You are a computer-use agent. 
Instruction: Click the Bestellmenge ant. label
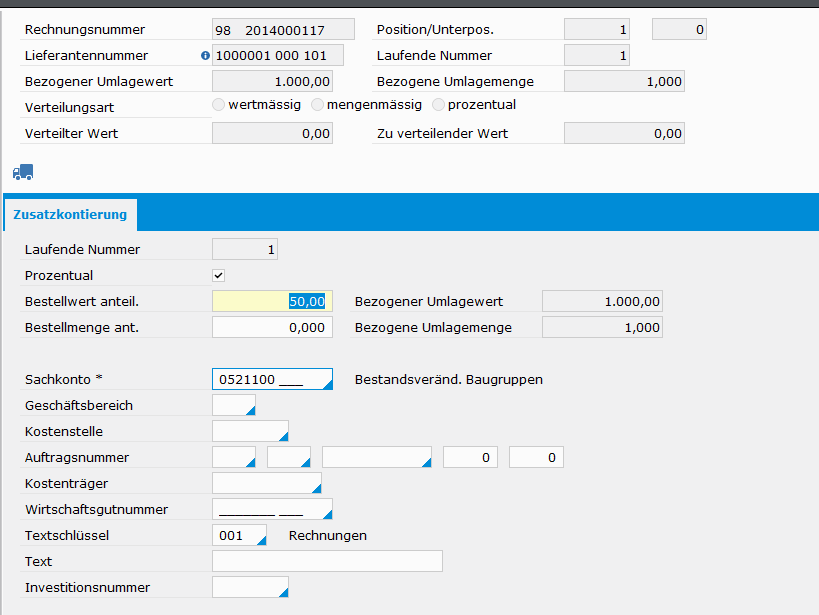pos(82,328)
